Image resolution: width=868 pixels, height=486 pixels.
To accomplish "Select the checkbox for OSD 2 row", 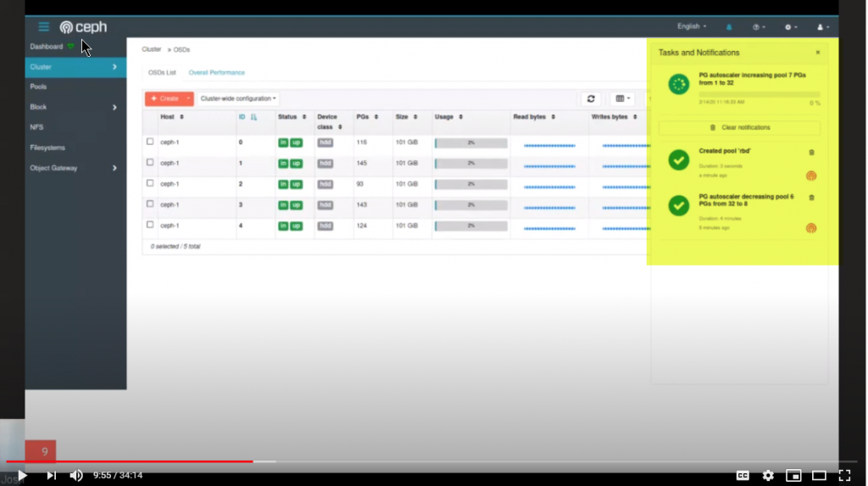I will pyautogui.click(x=150, y=183).
